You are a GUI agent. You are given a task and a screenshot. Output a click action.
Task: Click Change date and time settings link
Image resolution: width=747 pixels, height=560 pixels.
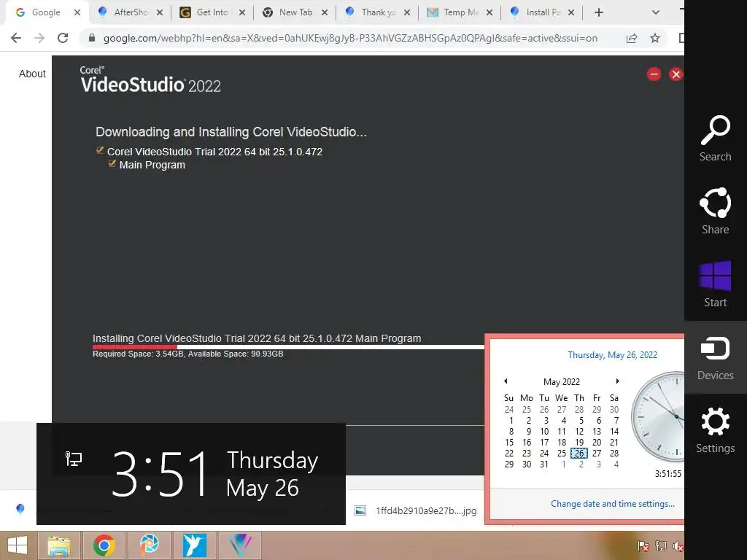click(613, 504)
